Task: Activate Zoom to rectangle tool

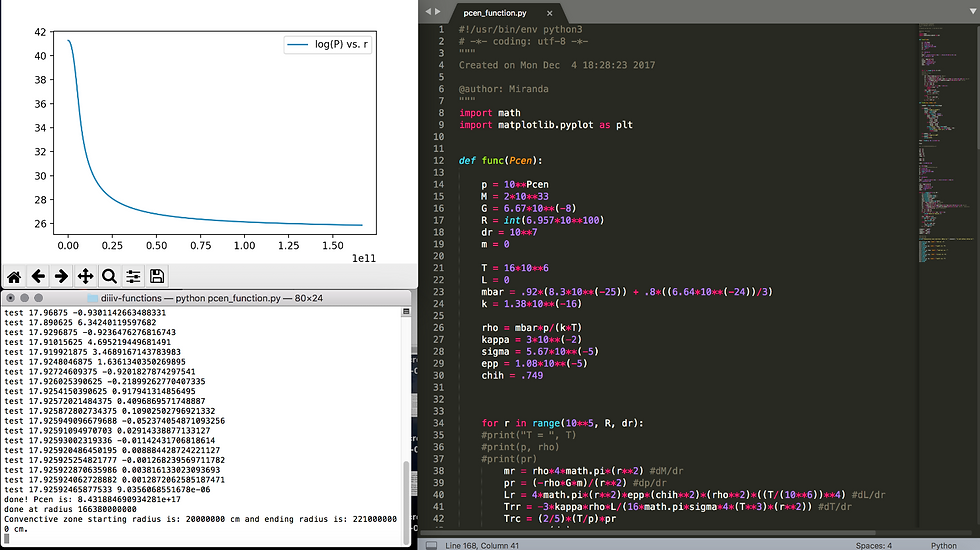Action: [109, 276]
